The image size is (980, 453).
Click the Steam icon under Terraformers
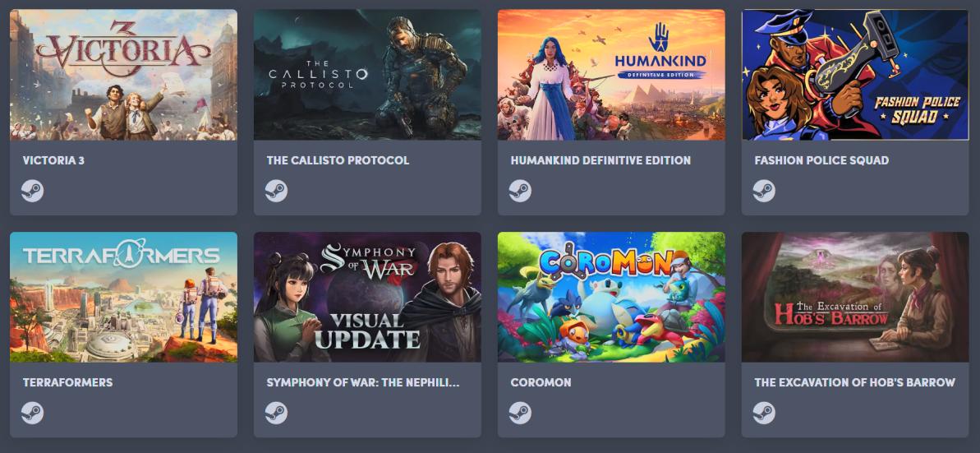[33, 413]
